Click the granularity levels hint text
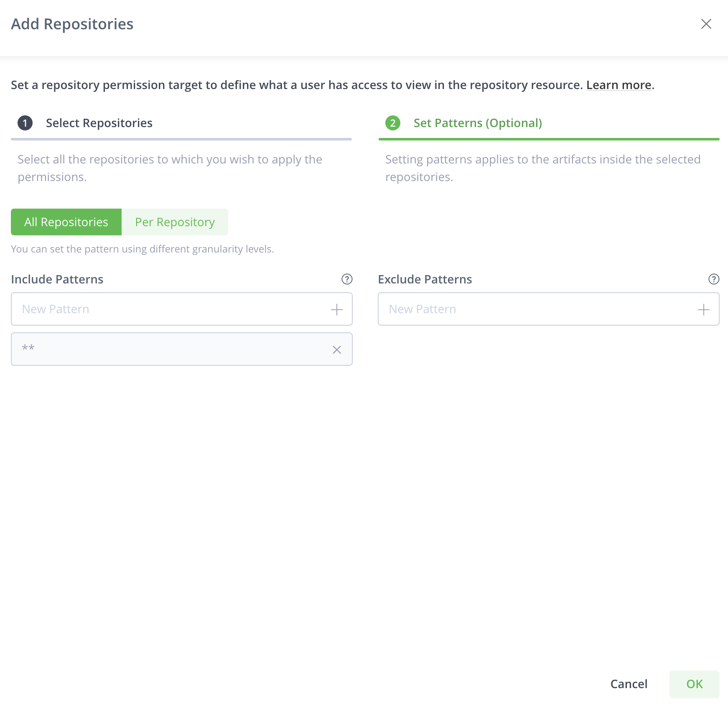This screenshot has width=728, height=704. pos(142,249)
